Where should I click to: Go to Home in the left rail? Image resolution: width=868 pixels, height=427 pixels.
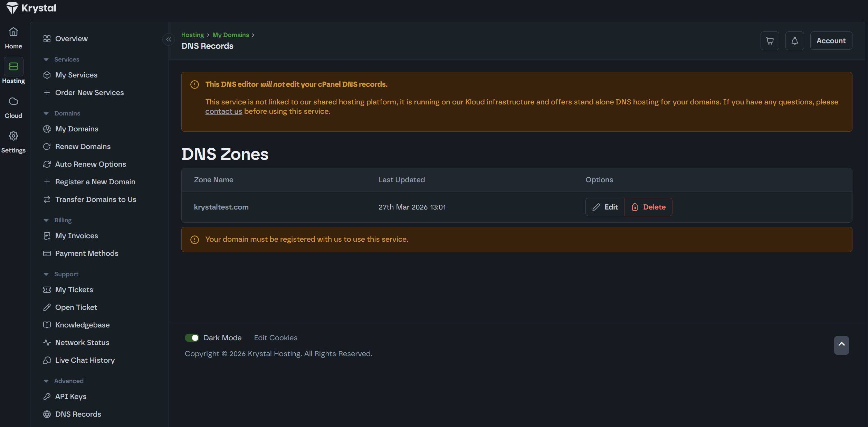(x=13, y=38)
